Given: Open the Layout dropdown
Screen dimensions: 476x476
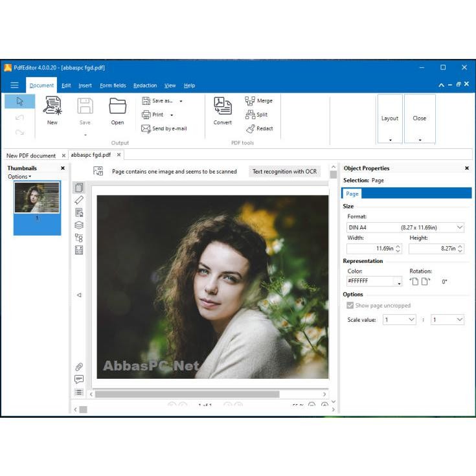Looking at the screenshot, I should [390, 119].
